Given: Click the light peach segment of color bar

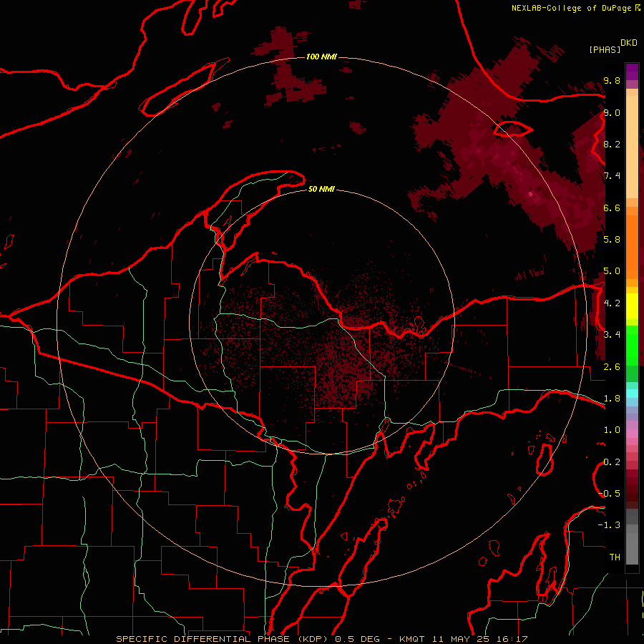Looking at the screenshot, I should tap(632, 147).
